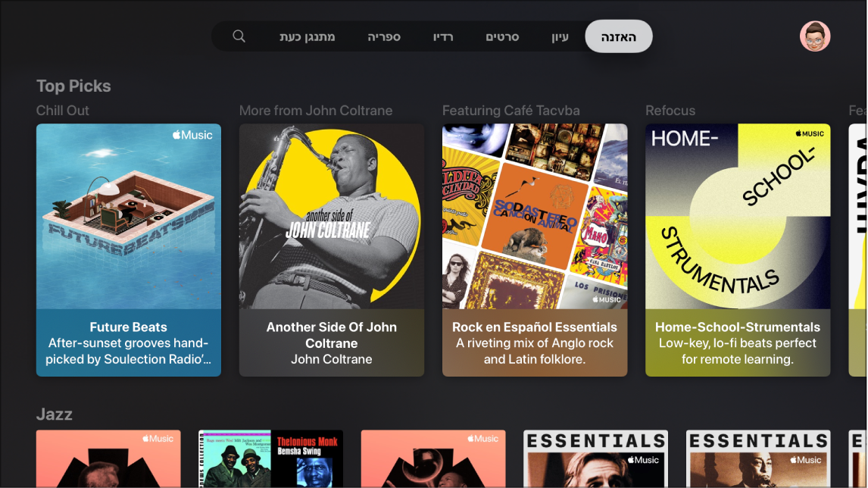Select the האזנה tab

coord(618,36)
